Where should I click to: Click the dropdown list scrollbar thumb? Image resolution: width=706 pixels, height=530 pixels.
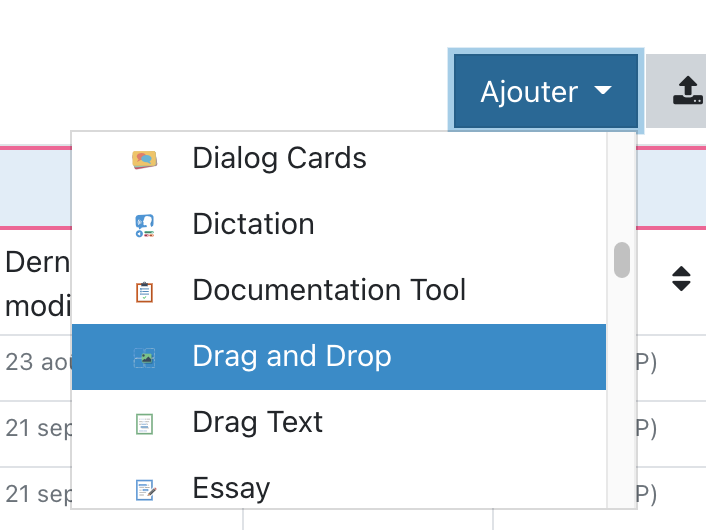coord(622,259)
